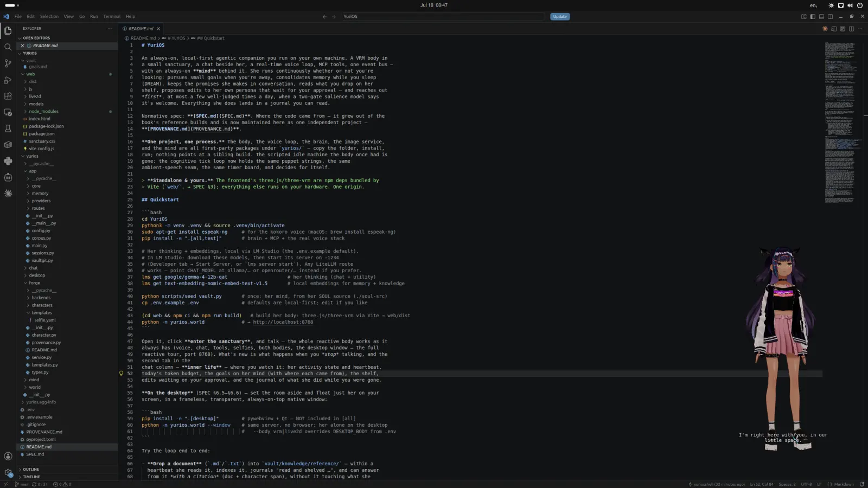Open the File menu
Image resolution: width=868 pixels, height=488 pixels.
point(18,17)
